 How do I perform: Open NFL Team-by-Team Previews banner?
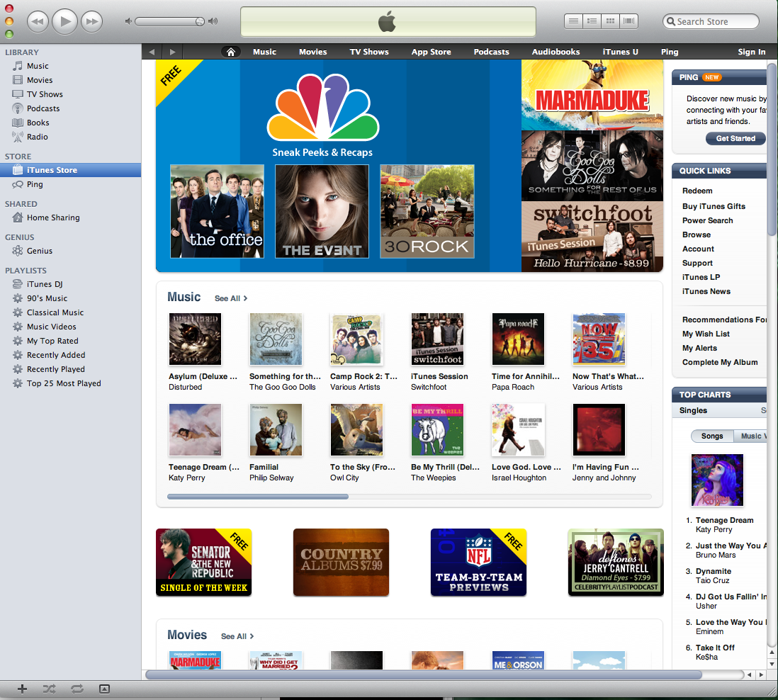478,562
